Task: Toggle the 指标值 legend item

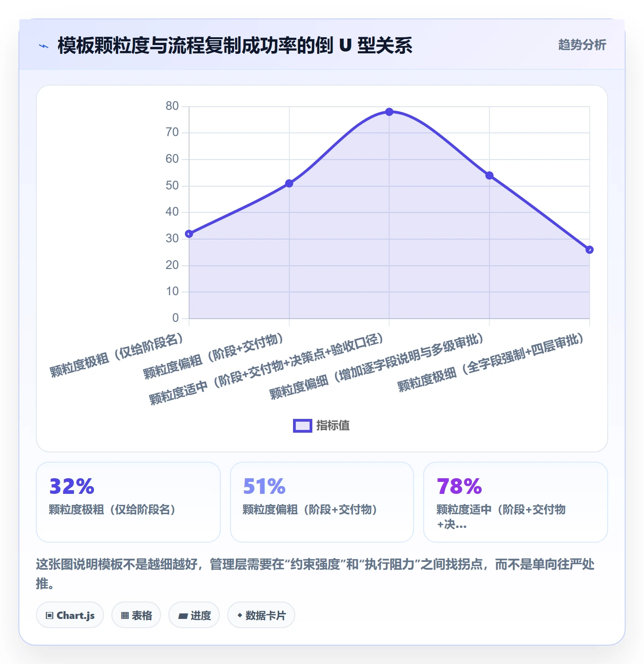Action: click(322, 425)
